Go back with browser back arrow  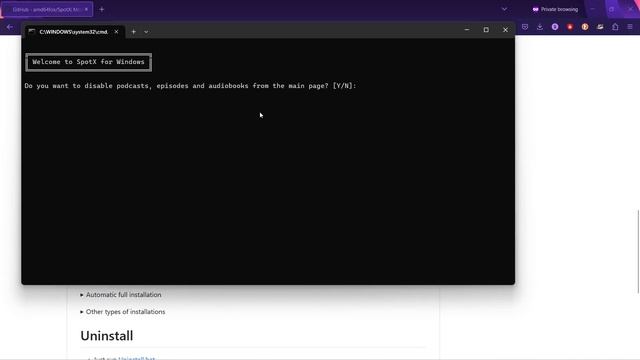click(10, 27)
